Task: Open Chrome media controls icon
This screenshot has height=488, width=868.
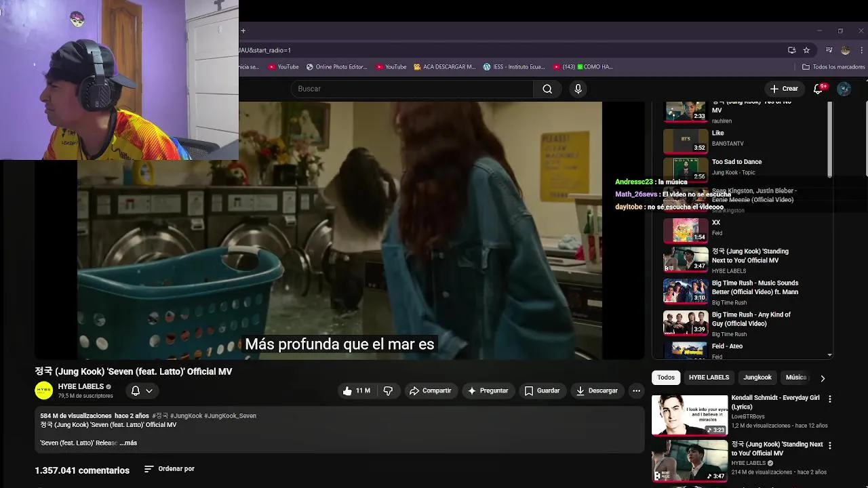Action: click(829, 50)
